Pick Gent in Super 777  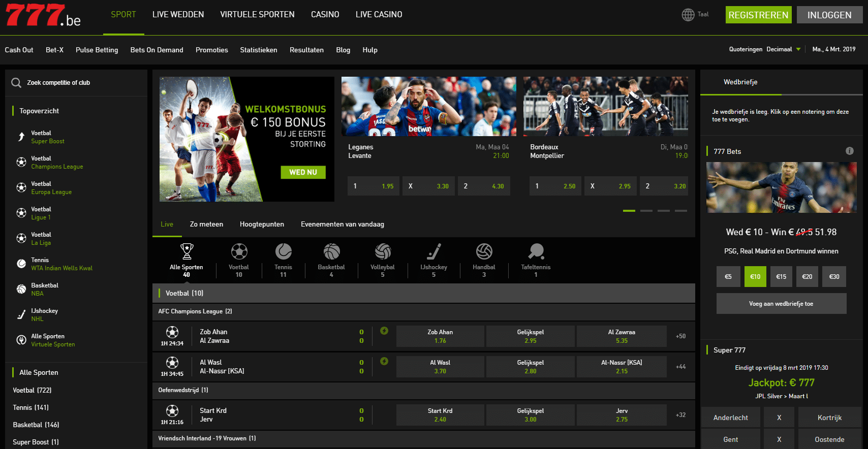click(x=731, y=439)
